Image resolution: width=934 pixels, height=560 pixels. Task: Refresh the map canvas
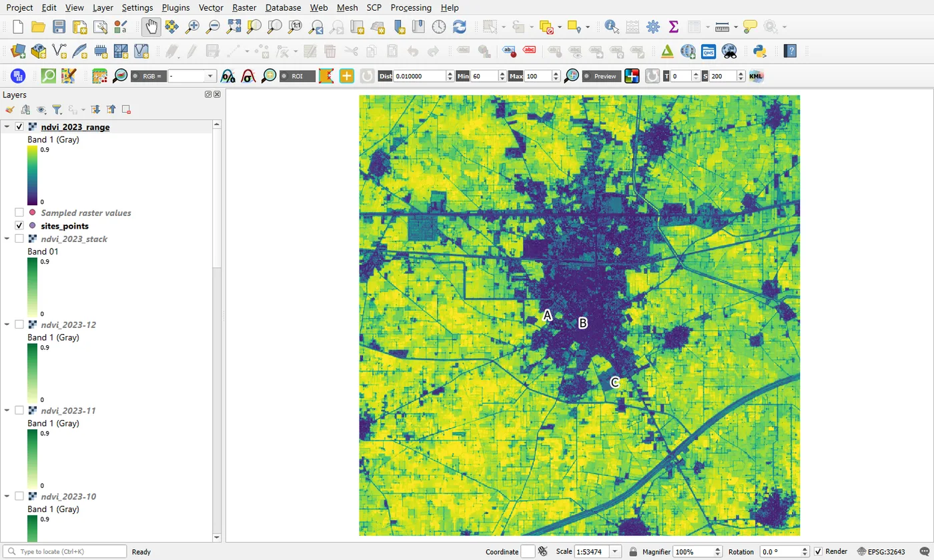point(460,27)
